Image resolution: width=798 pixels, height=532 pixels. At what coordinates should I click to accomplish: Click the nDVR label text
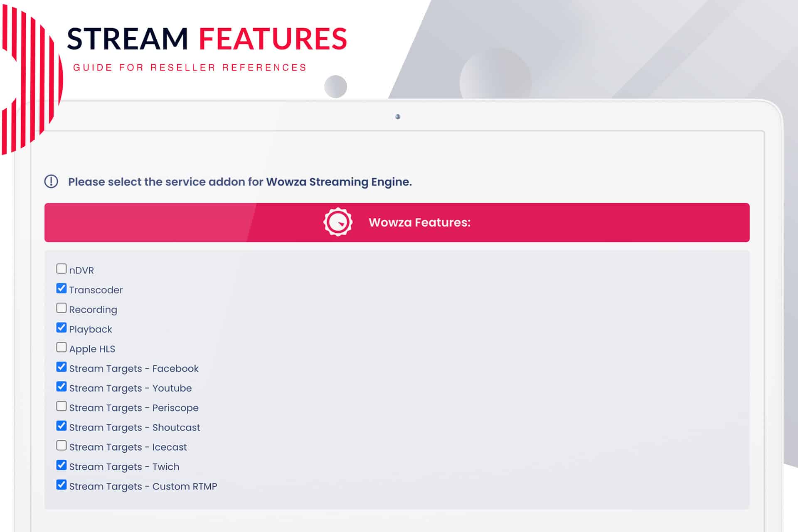coord(81,270)
